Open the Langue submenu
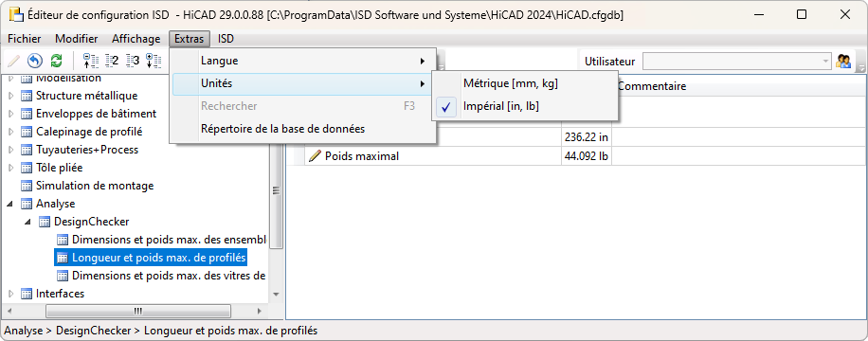The height and width of the screenshot is (341, 868). click(303, 61)
